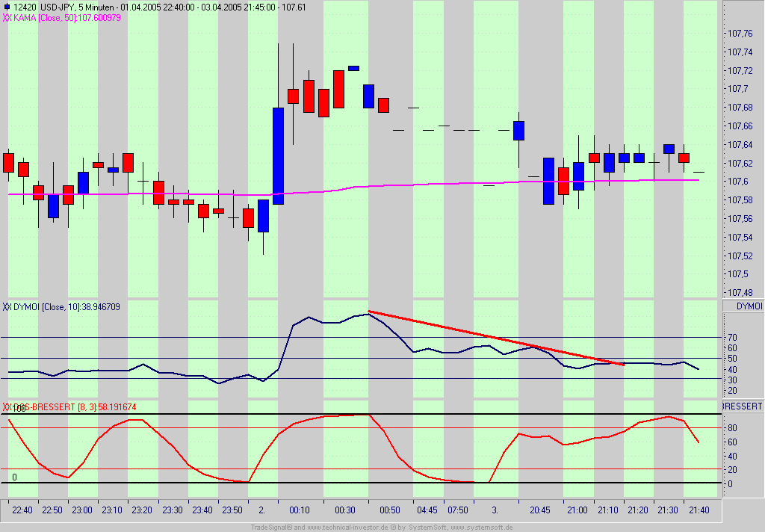765x532 pixels.
Task: Select the DYMOI [Close, 10]:38.946709 indicator label
Action: pos(66,307)
